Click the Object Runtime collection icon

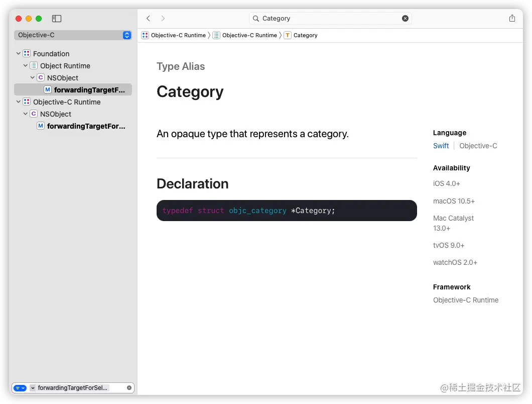(34, 66)
